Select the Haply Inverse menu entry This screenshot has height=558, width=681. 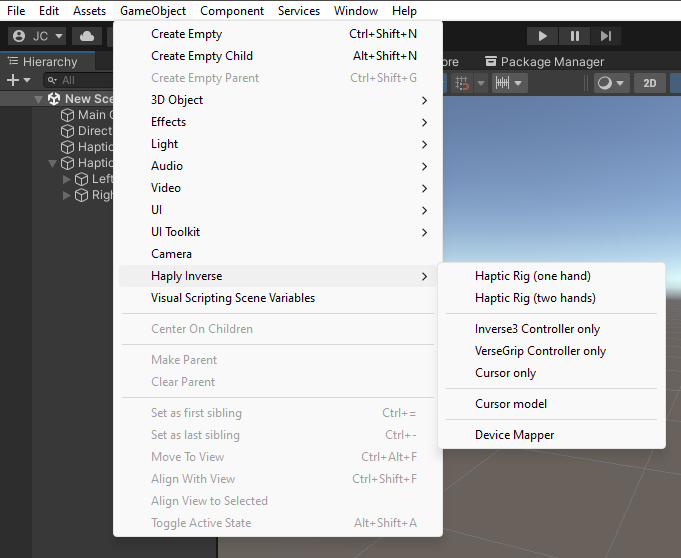(x=278, y=276)
